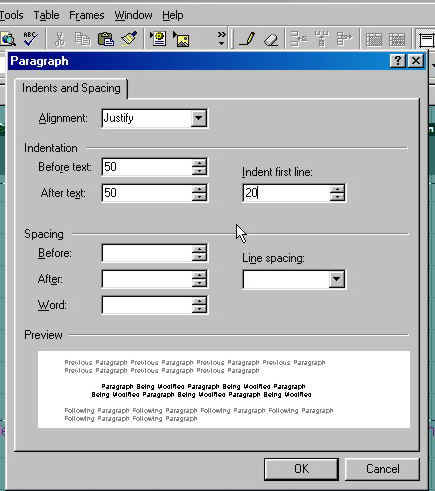Increase the Before text indentation value
This screenshot has height=491, width=435.
tap(199, 163)
